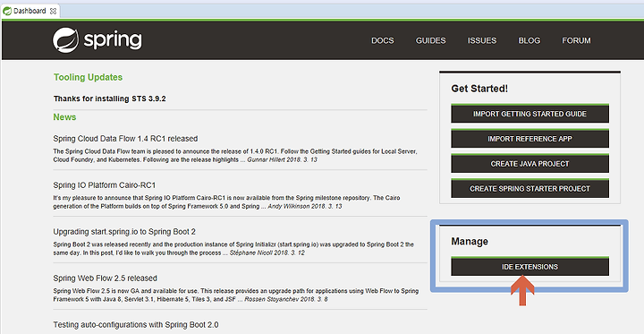The height and width of the screenshot is (334, 644).
Task: Open the FORUM navigation link
Action: coord(576,40)
